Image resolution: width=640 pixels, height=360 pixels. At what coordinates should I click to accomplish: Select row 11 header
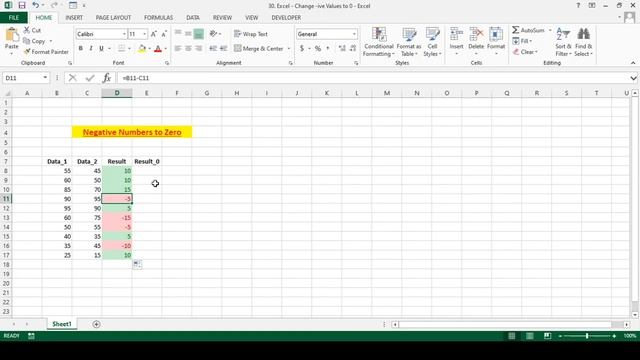pyautogui.click(x=6, y=199)
